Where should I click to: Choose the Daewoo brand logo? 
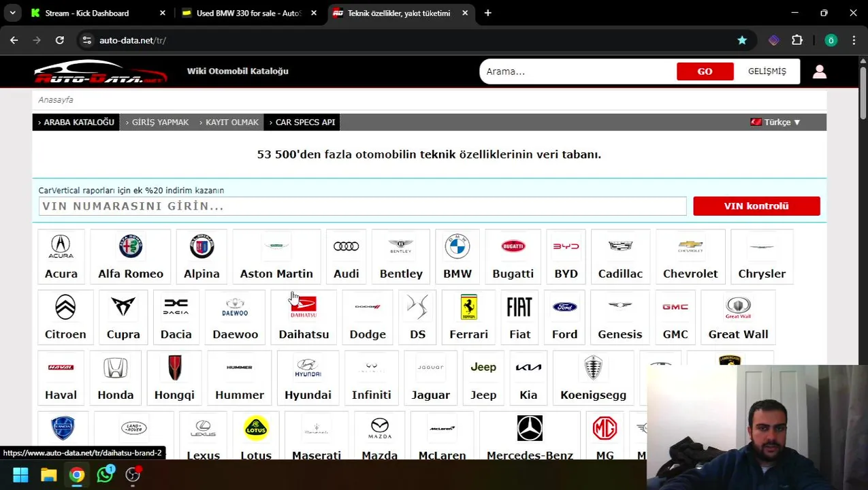coord(235,307)
